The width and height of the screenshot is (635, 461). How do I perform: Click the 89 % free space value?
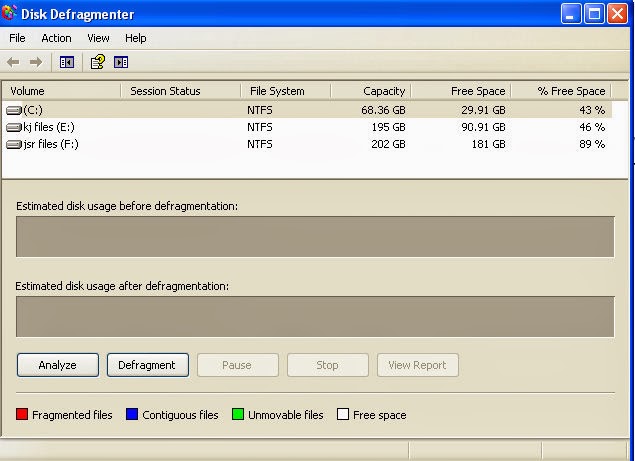(x=592, y=145)
